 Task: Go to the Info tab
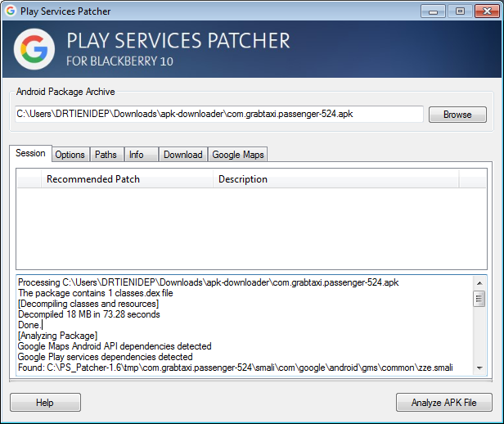(137, 155)
